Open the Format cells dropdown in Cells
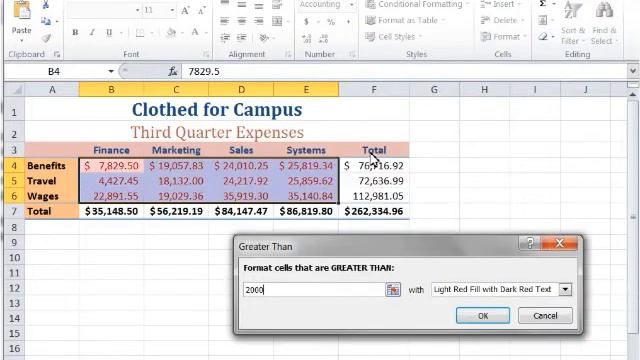The width and height of the screenshot is (640, 360). tap(504, 37)
